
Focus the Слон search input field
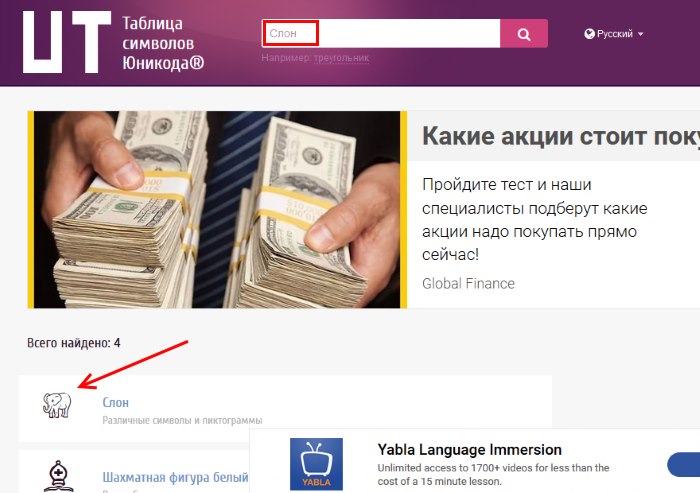point(381,33)
